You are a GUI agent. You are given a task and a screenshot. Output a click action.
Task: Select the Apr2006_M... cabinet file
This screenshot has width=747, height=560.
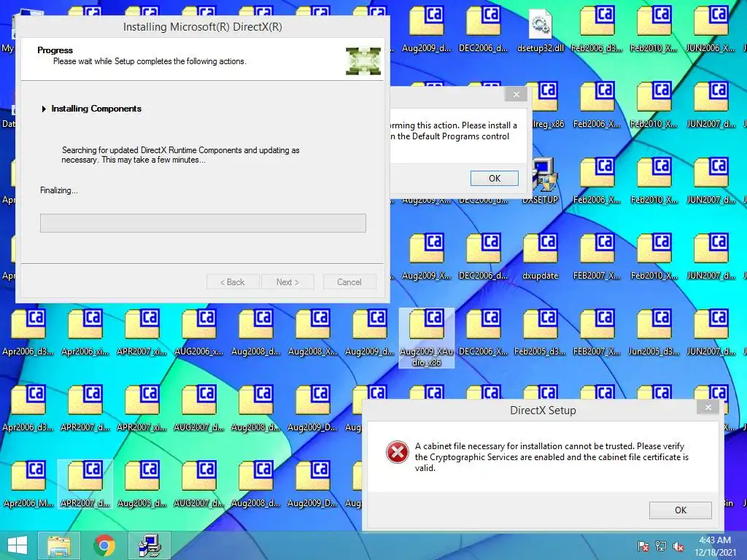point(28,484)
